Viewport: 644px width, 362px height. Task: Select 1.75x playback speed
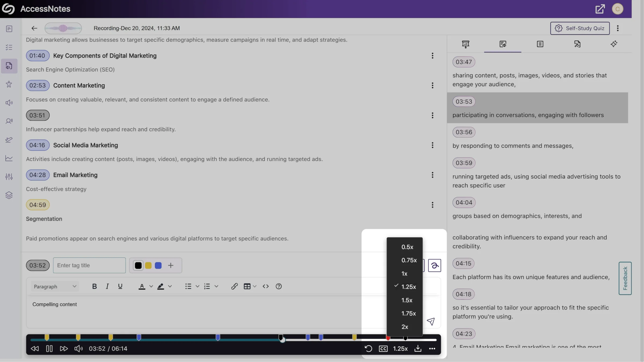click(x=405, y=313)
